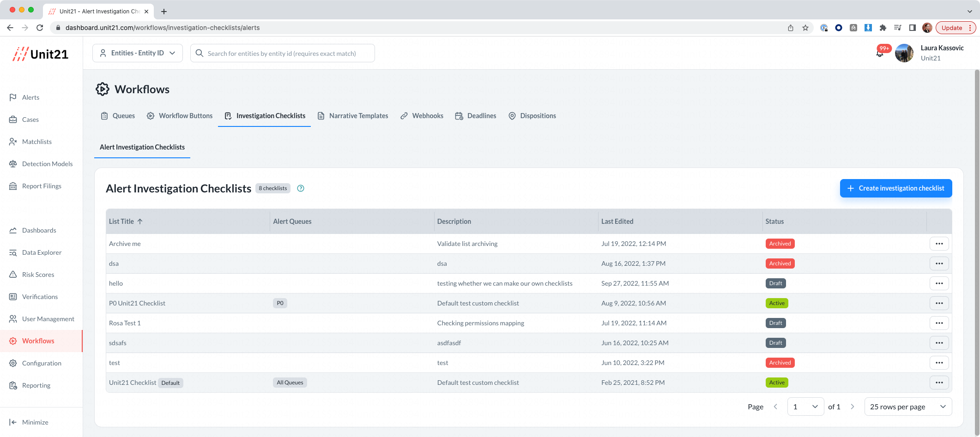Open 25 rows per page dropdown
The width and height of the screenshot is (980, 437).
pos(908,407)
